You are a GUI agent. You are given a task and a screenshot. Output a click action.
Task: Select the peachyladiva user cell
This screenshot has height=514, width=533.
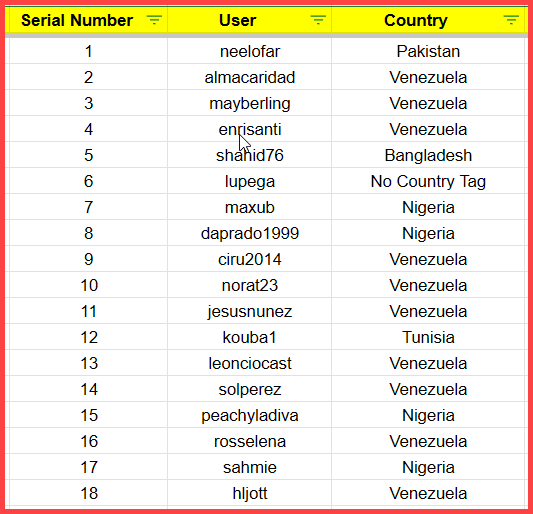point(250,415)
